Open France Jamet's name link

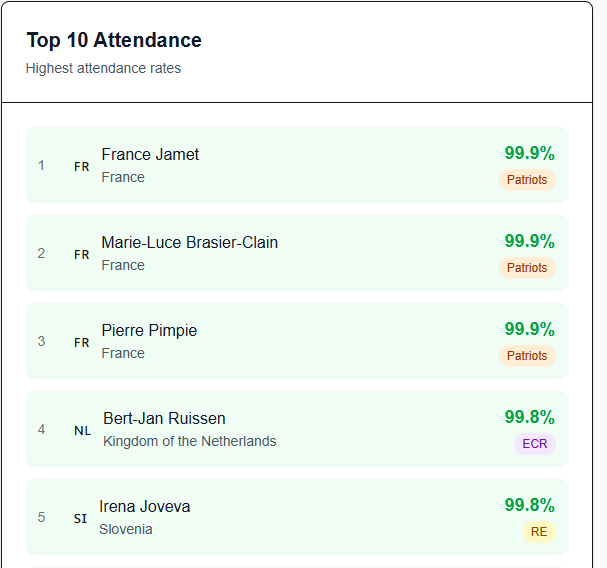coord(150,154)
